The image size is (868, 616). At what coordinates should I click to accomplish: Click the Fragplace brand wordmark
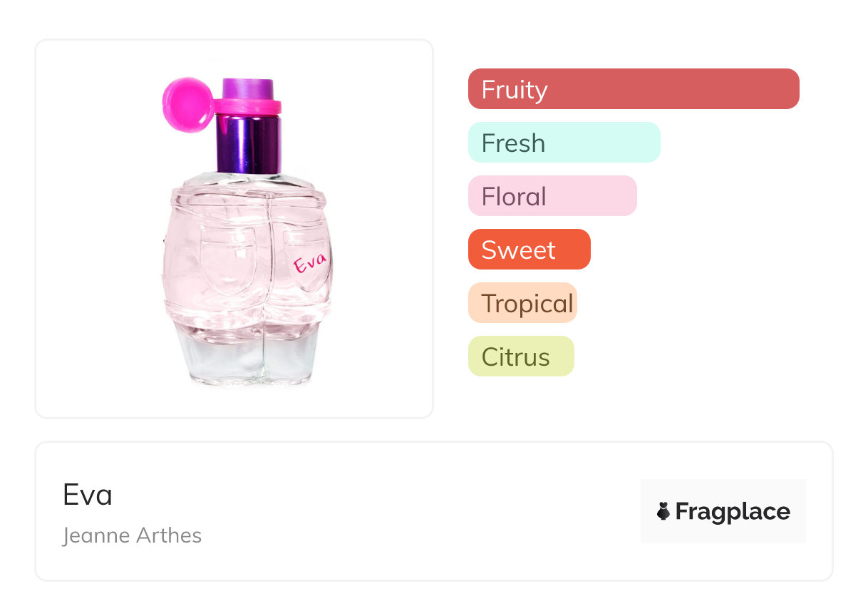coord(732,511)
